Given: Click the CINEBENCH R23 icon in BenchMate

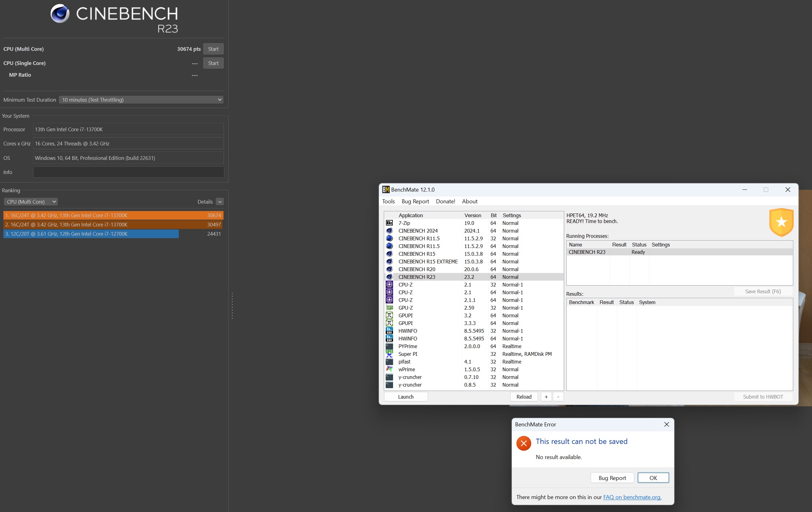Looking at the screenshot, I should [389, 277].
